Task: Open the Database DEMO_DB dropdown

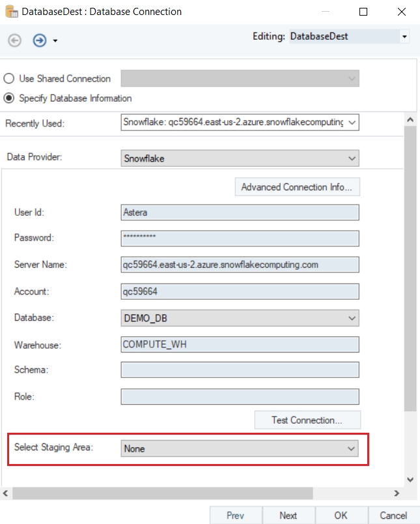Action: pos(240,318)
